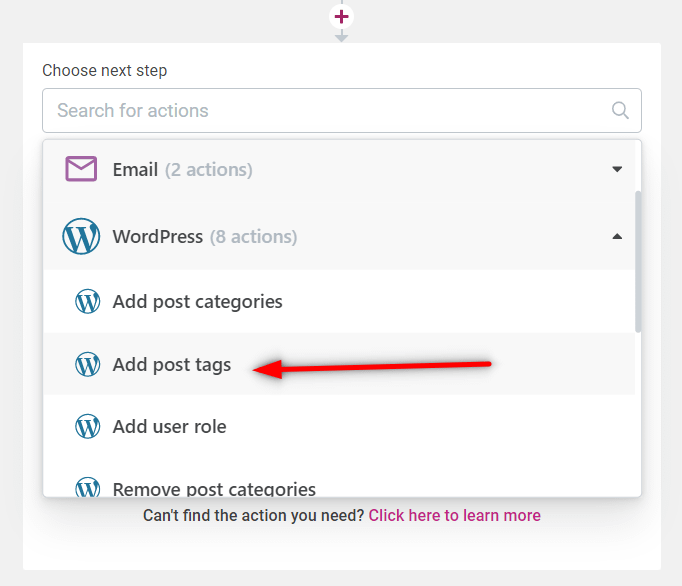Collapse the WordPress (8 actions) group
The image size is (682, 586).
(339, 237)
